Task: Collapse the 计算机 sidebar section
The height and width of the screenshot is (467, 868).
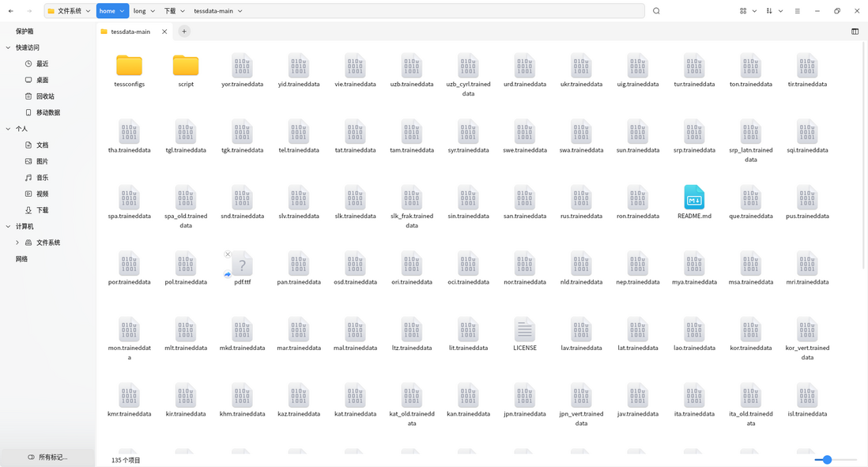Action: pos(8,226)
